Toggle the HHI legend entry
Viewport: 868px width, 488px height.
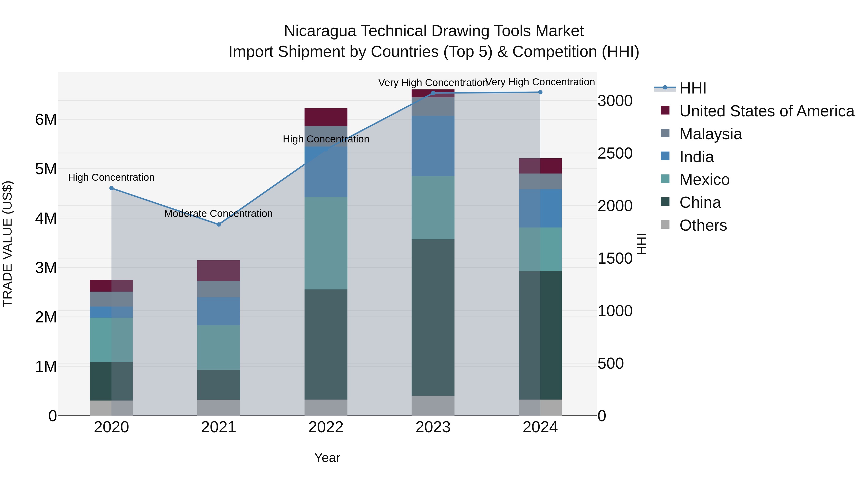[x=680, y=88]
